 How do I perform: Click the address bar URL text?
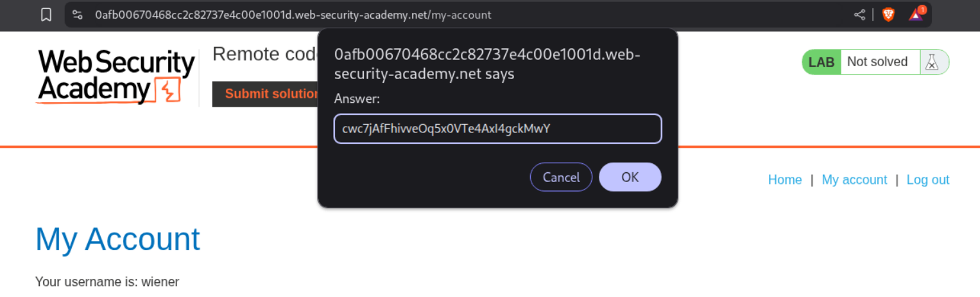tap(293, 15)
